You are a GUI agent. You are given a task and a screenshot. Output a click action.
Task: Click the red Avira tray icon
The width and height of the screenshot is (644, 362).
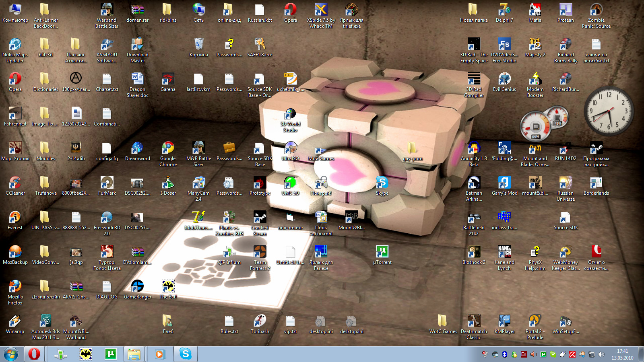[x=572, y=354]
